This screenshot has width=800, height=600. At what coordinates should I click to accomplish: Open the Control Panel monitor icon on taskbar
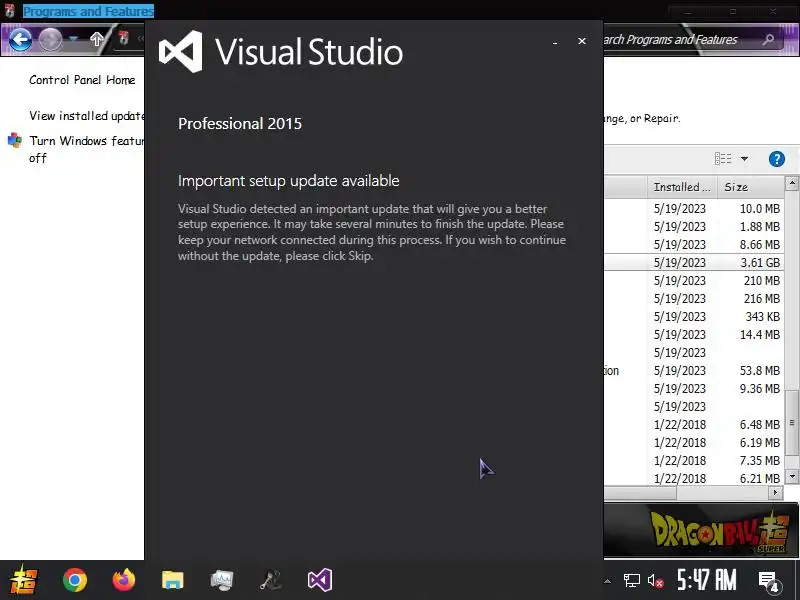[222, 580]
